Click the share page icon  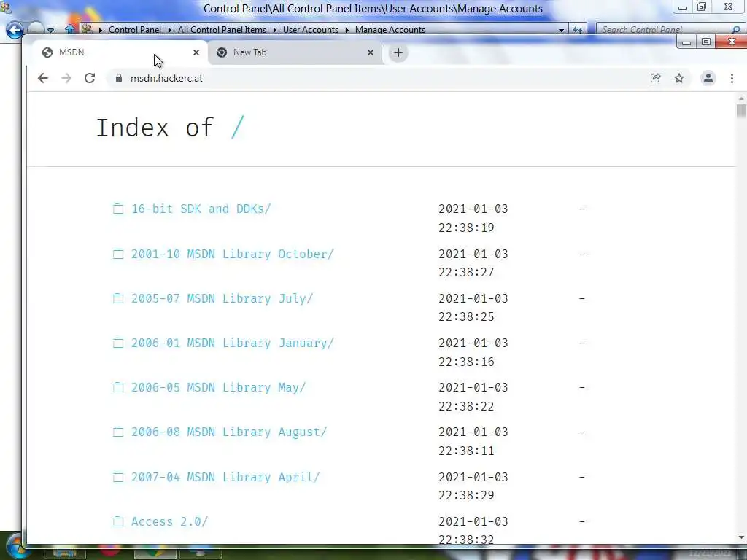point(656,78)
